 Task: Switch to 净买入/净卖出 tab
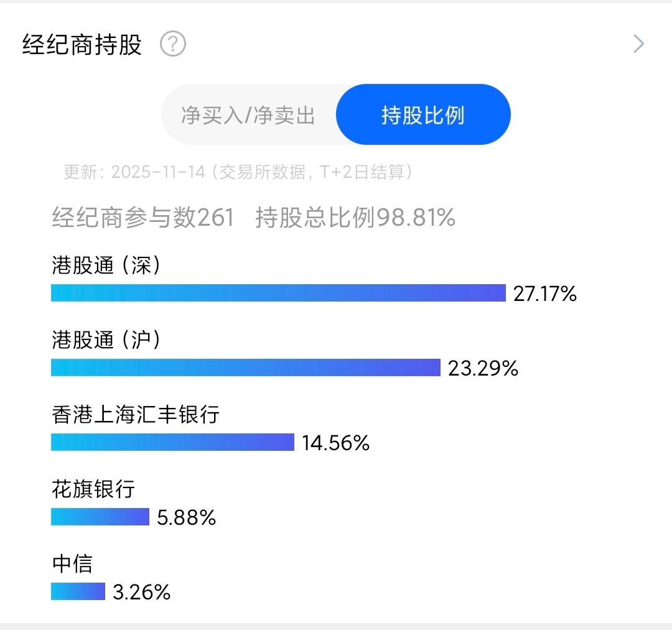tap(248, 115)
